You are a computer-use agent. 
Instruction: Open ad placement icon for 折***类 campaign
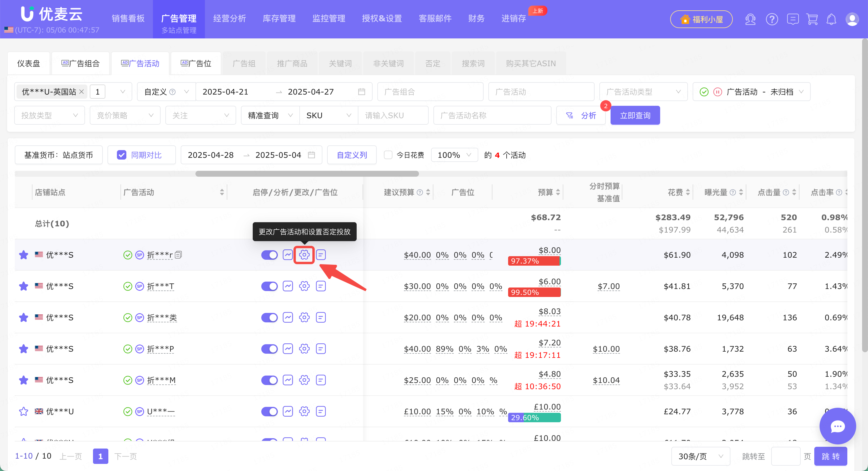pyautogui.click(x=320, y=318)
